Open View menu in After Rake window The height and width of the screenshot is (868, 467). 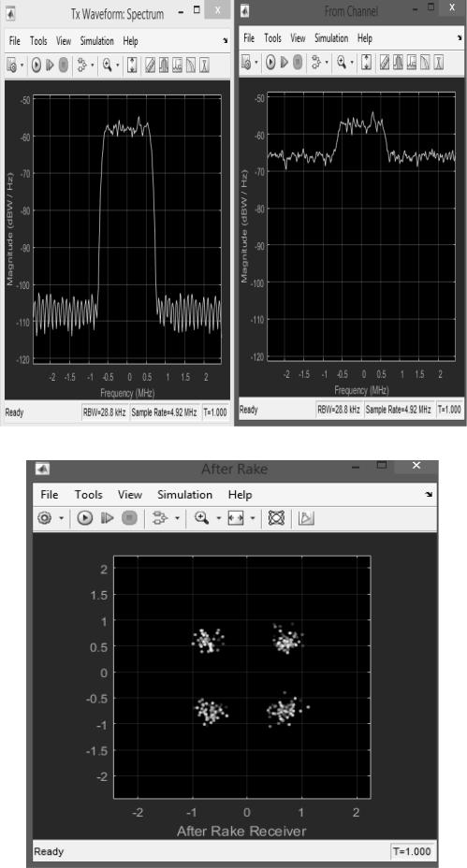click(x=130, y=495)
